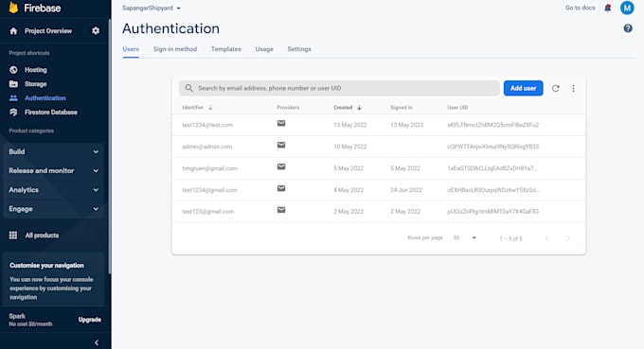Click the User UID column header
This screenshot has width=644, height=349.
tap(457, 108)
